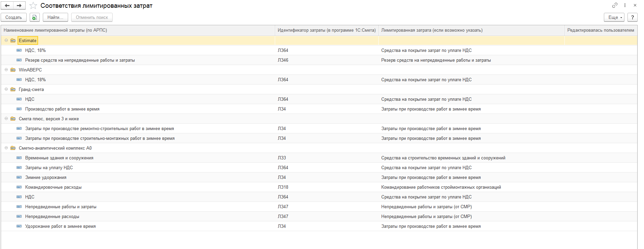This screenshot has width=644, height=249.
Task: Collapse Сметно-аналитический комплекс А0 group
Action: (x=6, y=148)
